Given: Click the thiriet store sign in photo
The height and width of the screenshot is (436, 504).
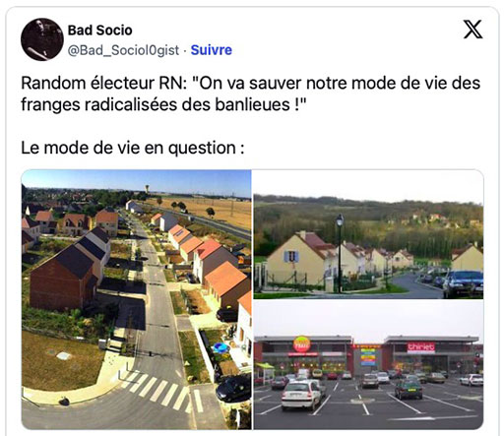Looking at the screenshot, I should [421, 347].
